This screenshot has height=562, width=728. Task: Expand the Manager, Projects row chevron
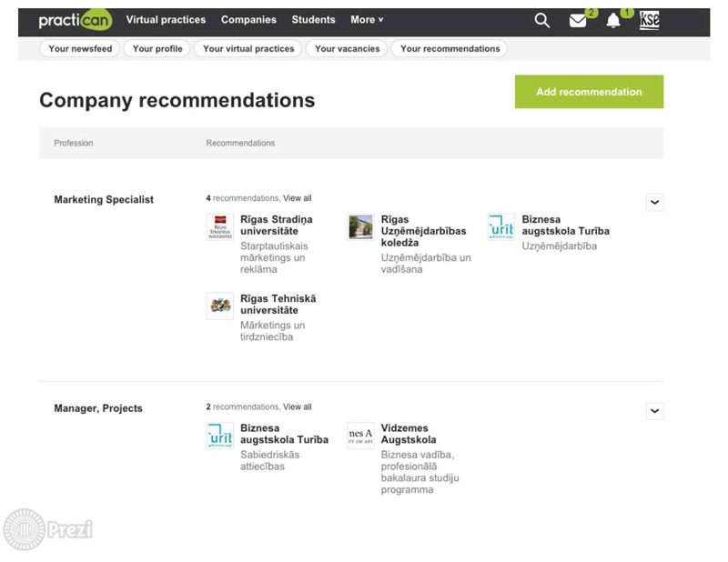654,411
